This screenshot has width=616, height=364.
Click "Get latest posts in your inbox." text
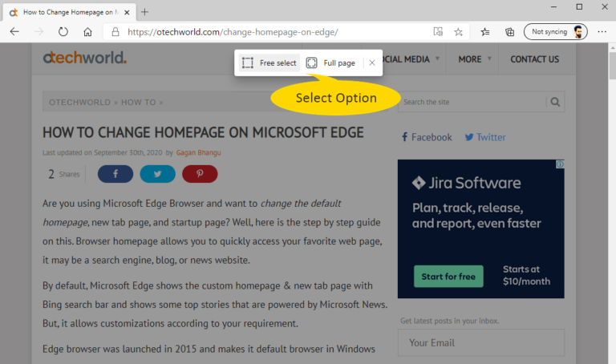click(x=450, y=321)
